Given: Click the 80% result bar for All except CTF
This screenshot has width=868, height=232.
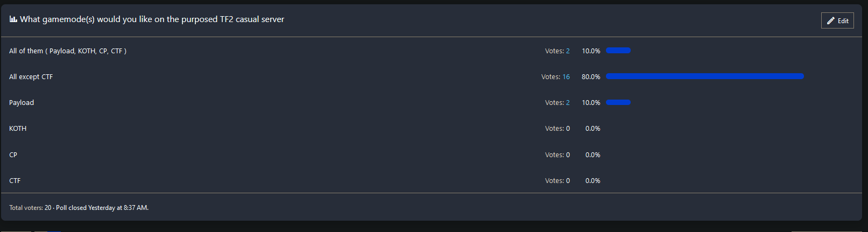Looking at the screenshot, I should (x=704, y=76).
